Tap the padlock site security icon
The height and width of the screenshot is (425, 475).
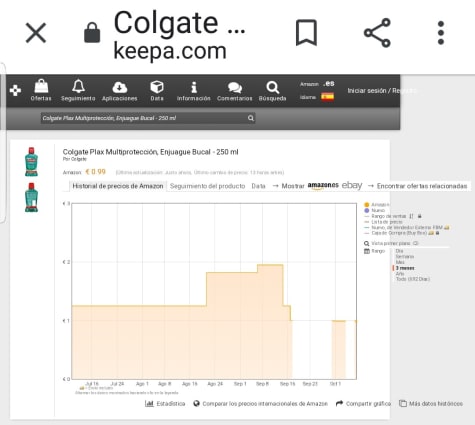pyautogui.click(x=92, y=33)
